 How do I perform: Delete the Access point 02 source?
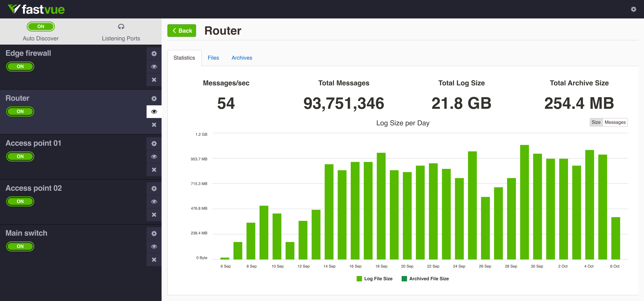point(154,215)
